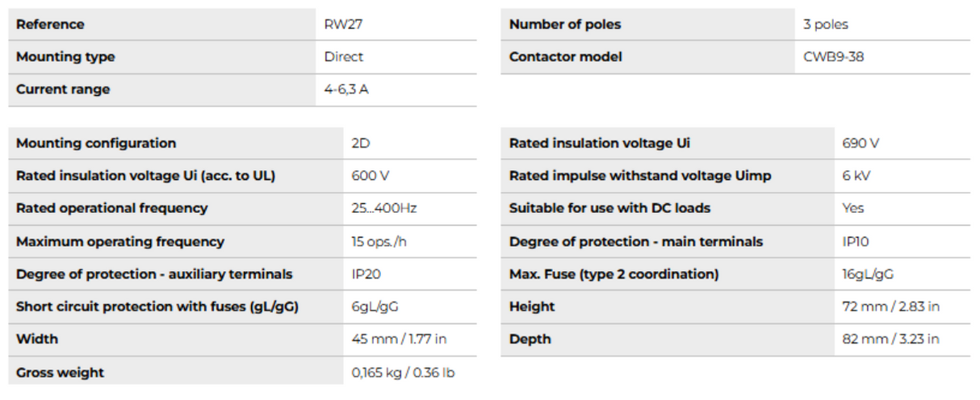Viewport: 980px width, 400px height.
Task: Click the IP10 protection value
Action: [x=856, y=241]
